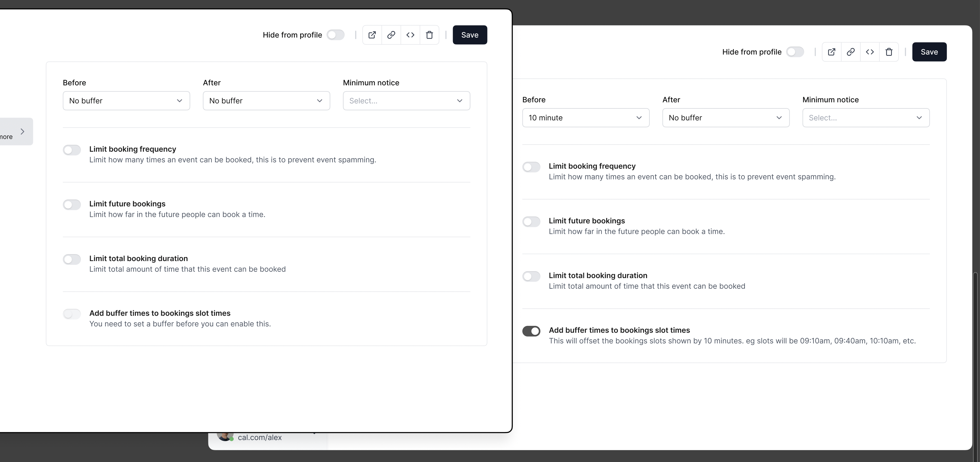Enable Limit booking frequency in left panel
The width and height of the screenshot is (980, 462).
[x=72, y=150]
